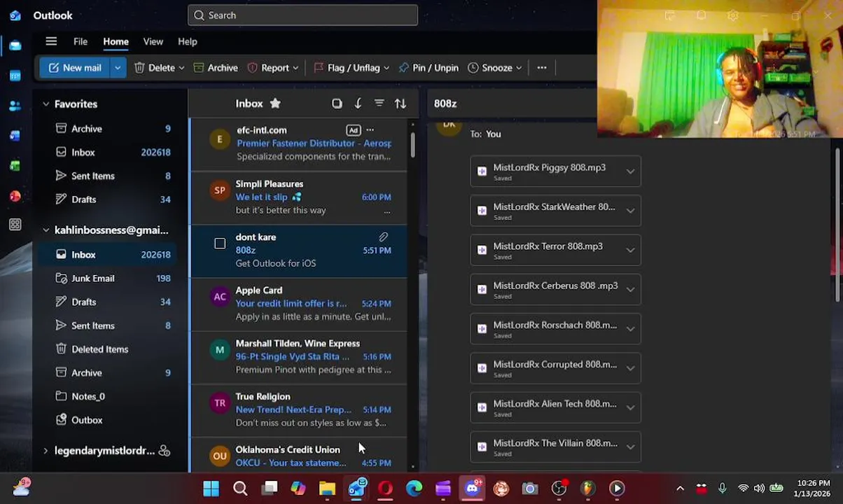Viewport: 843px width, 504px height.
Task: Click the Inbox favorite star icon
Action: click(275, 104)
